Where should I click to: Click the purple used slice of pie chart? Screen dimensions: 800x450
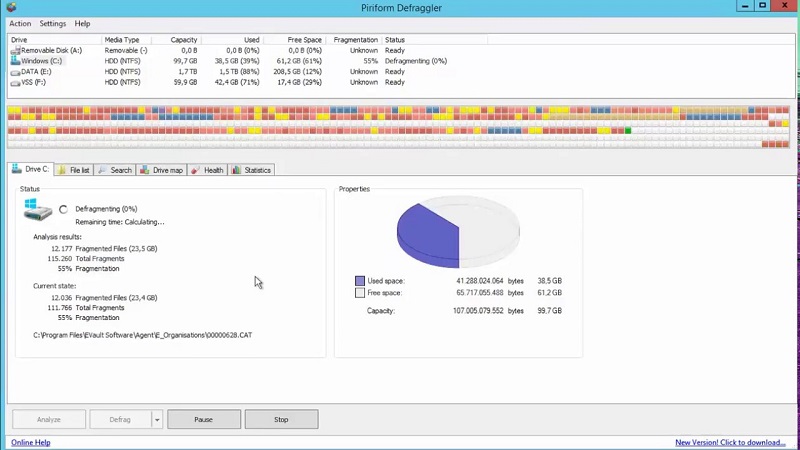(x=428, y=235)
